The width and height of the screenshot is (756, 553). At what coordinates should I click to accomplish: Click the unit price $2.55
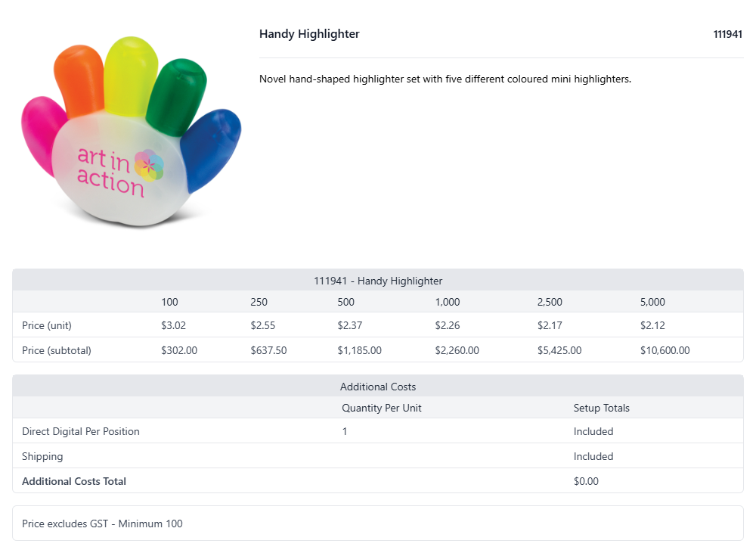click(263, 326)
